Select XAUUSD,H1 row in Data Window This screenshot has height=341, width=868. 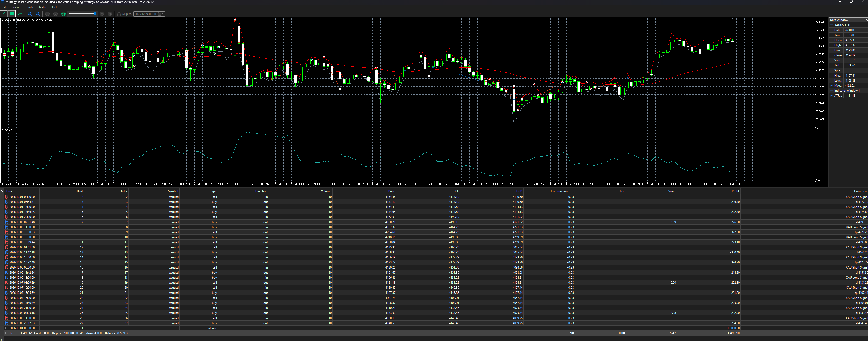pyautogui.click(x=849, y=25)
